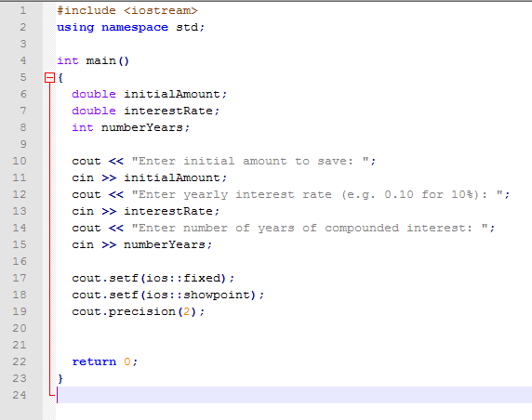Click line number 1 in the gutter
Image resolution: width=532 pixels, height=420 pixels.
coord(22,10)
